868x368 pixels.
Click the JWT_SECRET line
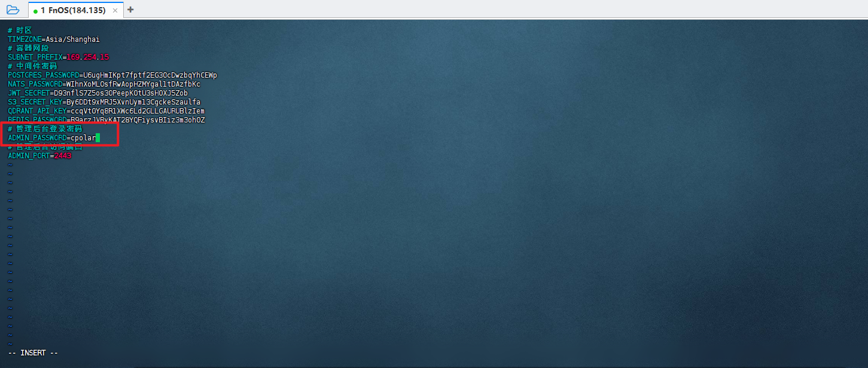98,93
